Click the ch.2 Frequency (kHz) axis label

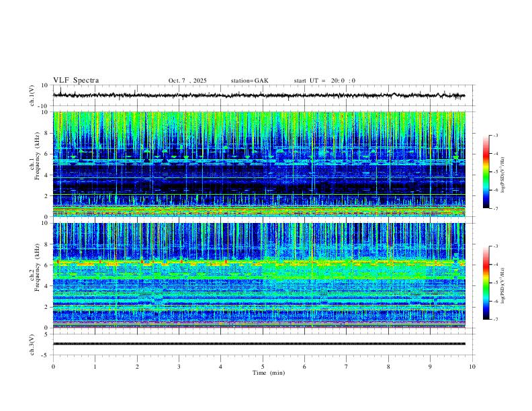[x=35, y=267]
